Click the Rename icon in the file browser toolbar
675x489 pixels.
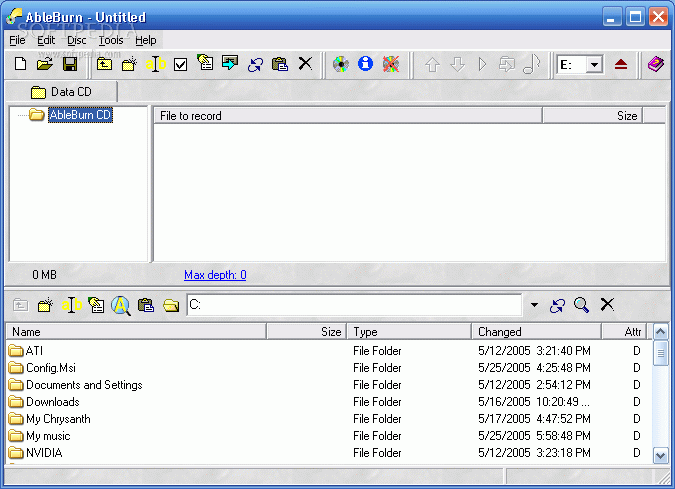[71, 305]
